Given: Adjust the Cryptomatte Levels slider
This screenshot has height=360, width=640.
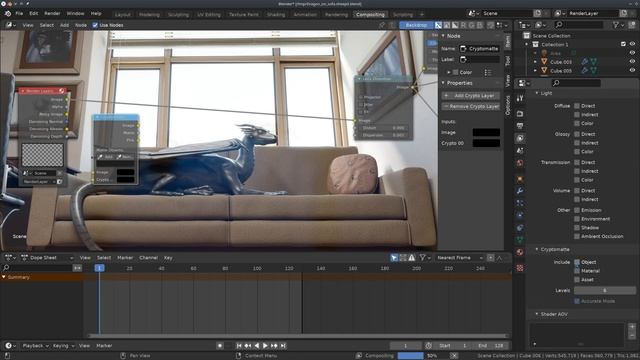Looking at the screenshot, I should (604, 290).
